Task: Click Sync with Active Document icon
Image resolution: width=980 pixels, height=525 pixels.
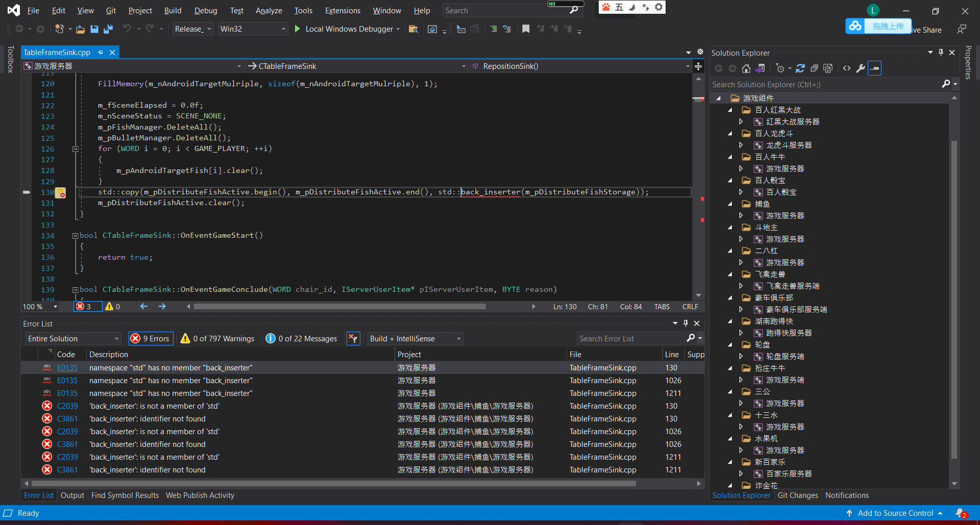Action: click(800, 68)
